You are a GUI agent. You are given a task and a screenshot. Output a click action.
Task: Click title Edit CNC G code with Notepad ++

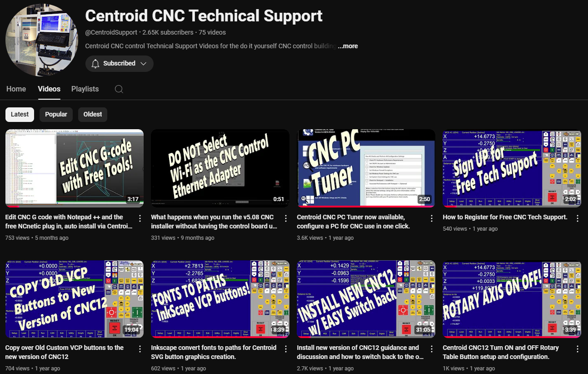tap(69, 222)
